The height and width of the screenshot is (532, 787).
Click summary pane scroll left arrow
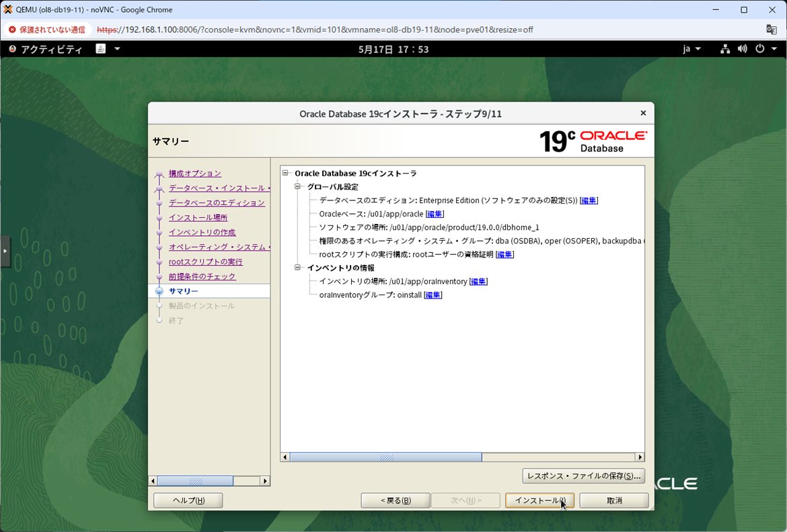[285, 457]
